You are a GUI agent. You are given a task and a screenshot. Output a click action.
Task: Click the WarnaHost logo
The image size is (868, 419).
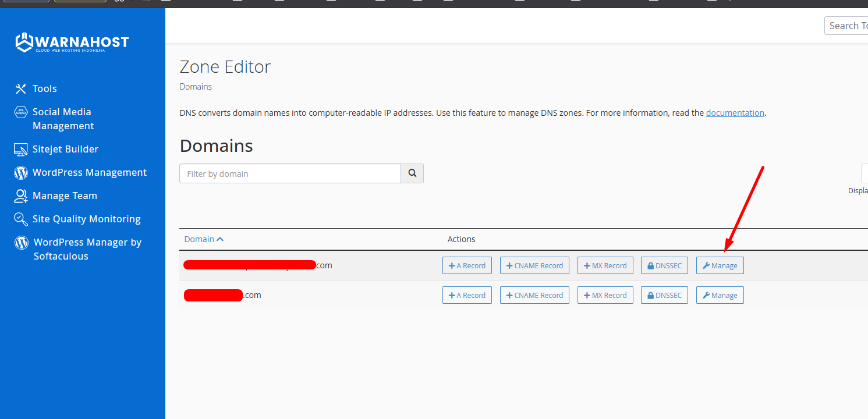71,42
